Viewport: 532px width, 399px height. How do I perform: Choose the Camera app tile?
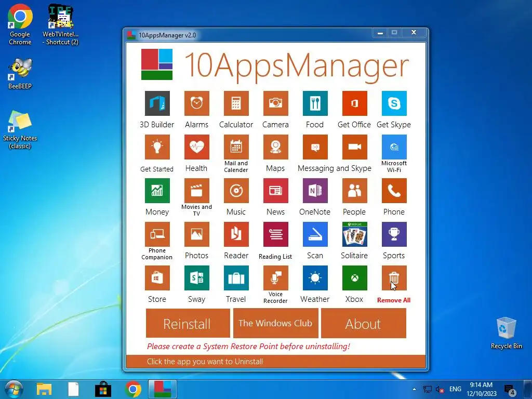point(275,103)
